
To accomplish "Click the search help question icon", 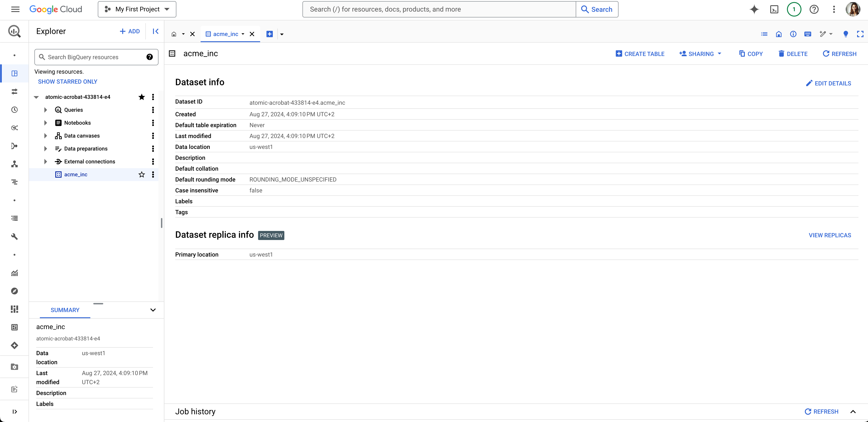I will point(150,57).
